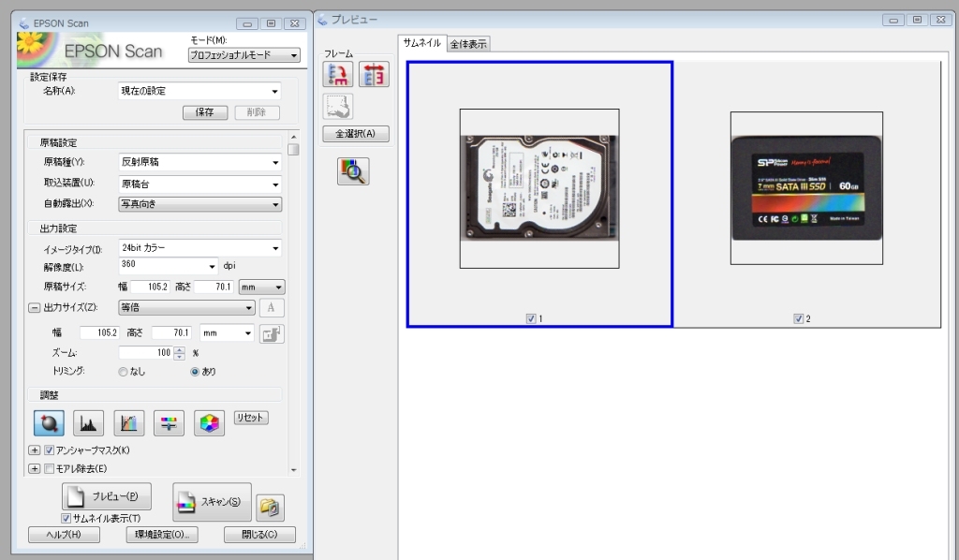Screen dimensions: 959x560
Task: Collapse the output size section expander
Action: (35, 307)
